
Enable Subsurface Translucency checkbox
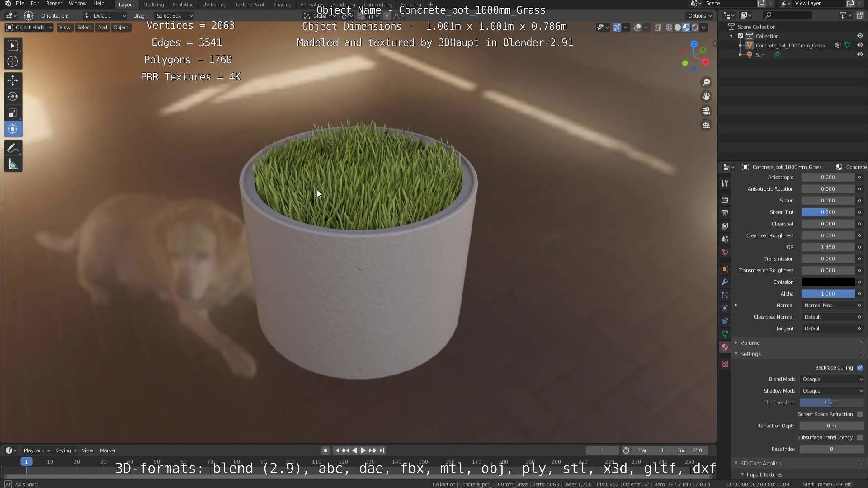pos(859,437)
